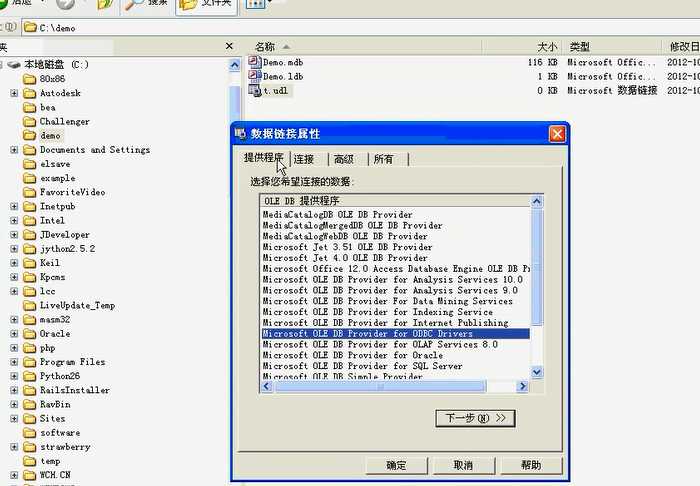Viewport: 700px width, 486px height.
Task: Click the FavoriteVideo folder icon
Action: (x=29, y=192)
